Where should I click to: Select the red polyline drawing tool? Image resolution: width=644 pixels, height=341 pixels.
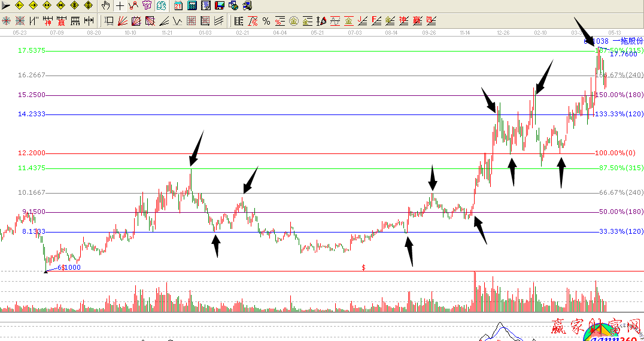133,6
